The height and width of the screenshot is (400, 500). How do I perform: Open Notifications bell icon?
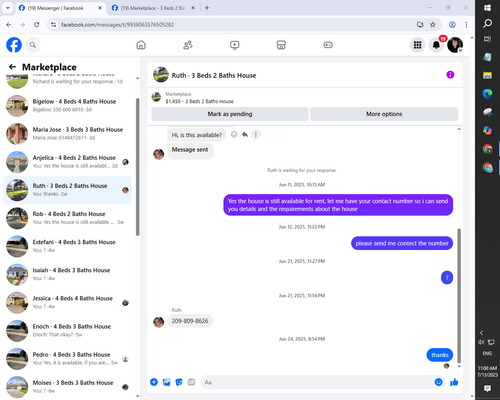tap(436, 45)
